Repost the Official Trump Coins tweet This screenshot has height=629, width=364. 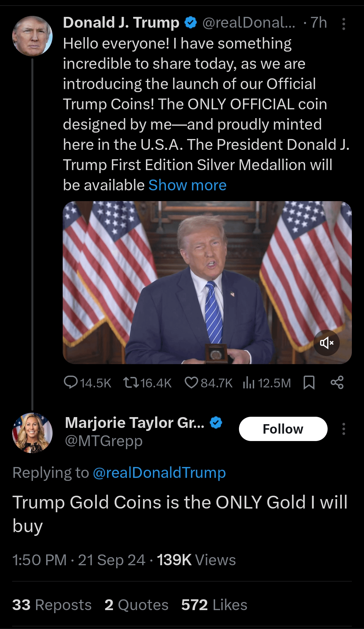point(131,383)
